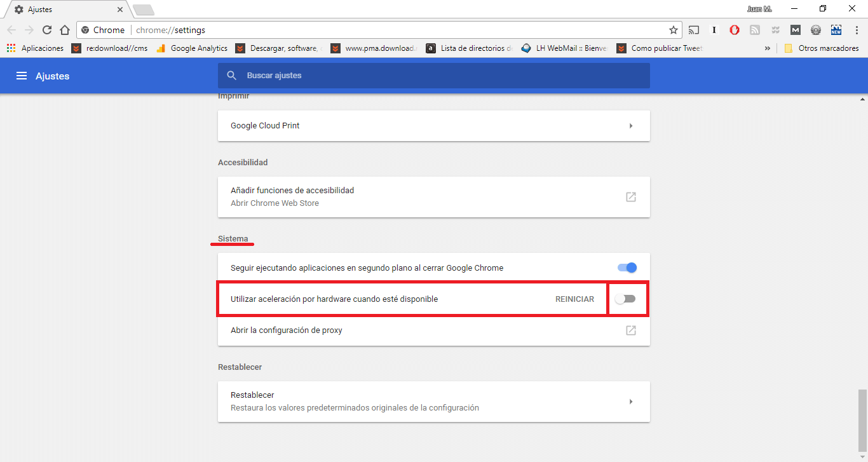Click the REINICIAR button
The width and height of the screenshot is (868, 462).
click(x=574, y=299)
